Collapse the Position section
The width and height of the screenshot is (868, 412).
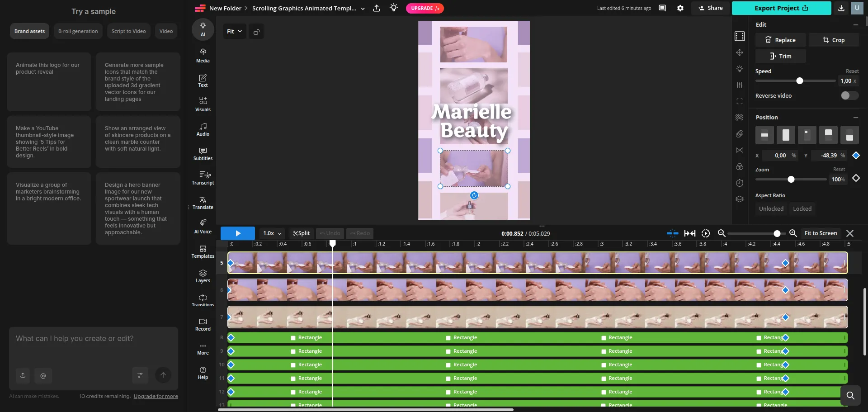click(x=855, y=118)
